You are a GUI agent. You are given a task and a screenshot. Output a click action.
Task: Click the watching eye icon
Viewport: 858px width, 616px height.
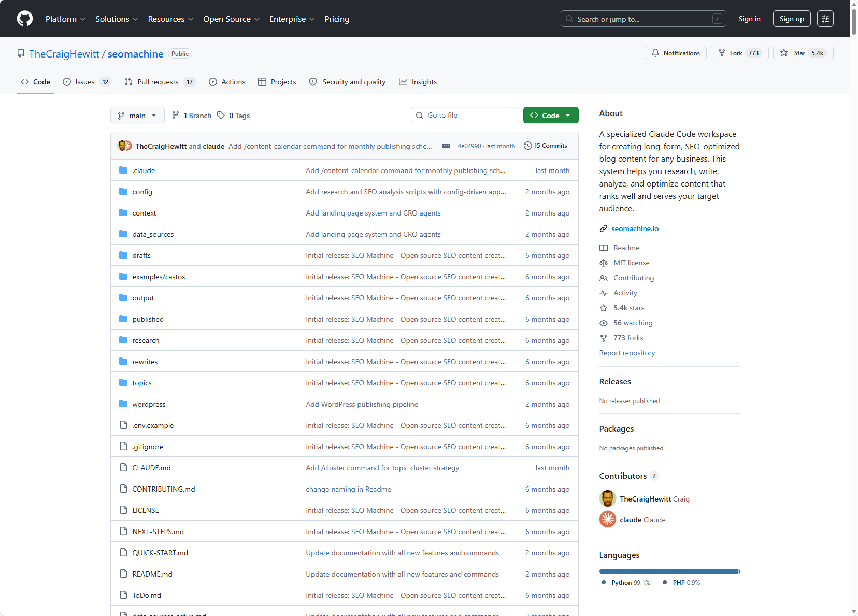(x=604, y=323)
